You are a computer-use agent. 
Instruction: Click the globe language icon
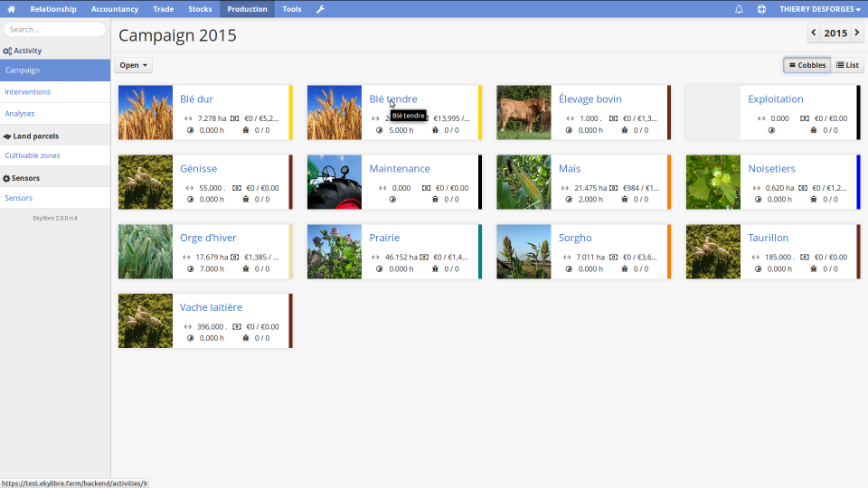coord(761,9)
